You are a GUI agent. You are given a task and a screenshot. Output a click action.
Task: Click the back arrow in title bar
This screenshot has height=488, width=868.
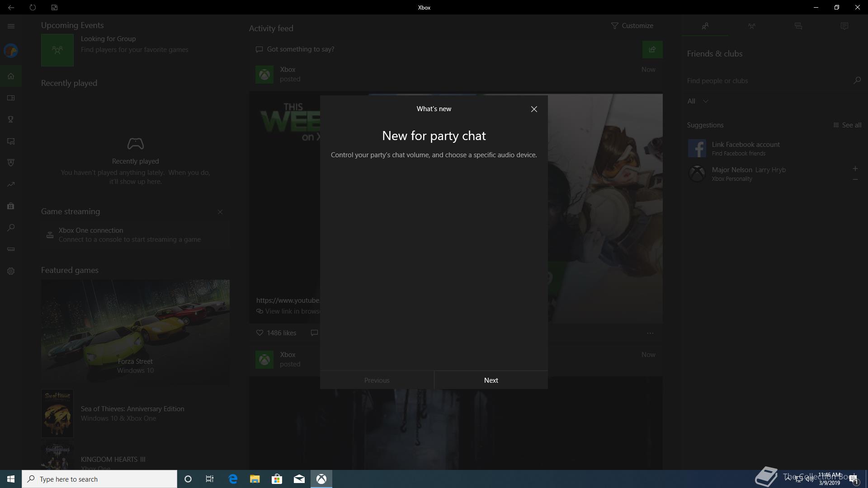click(x=11, y=7)
